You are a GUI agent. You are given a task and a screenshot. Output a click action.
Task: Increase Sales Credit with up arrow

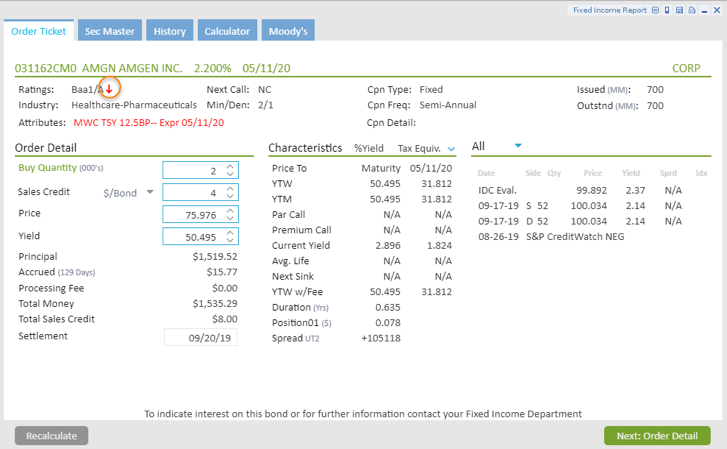pyautogui.click(x=230, y=189)
